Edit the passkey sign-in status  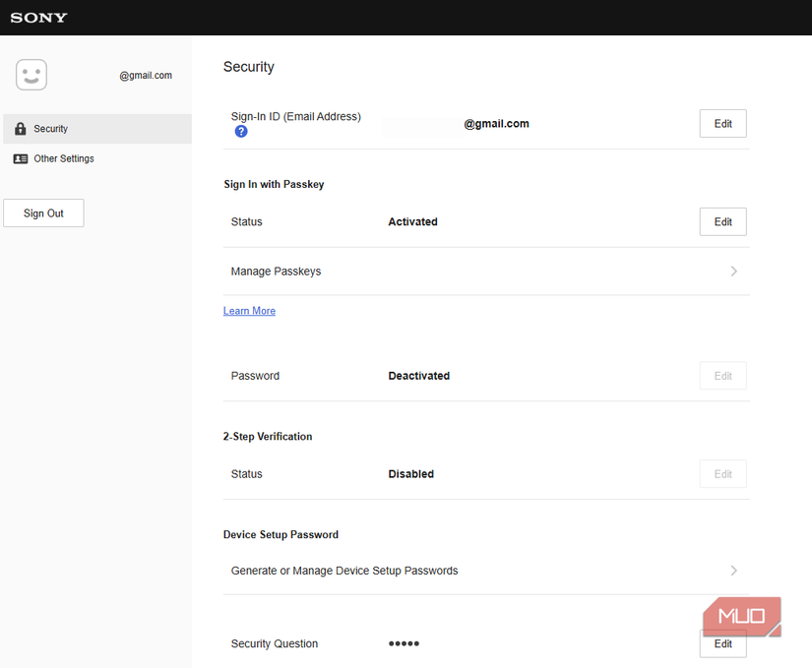click(x=722, y=221)
